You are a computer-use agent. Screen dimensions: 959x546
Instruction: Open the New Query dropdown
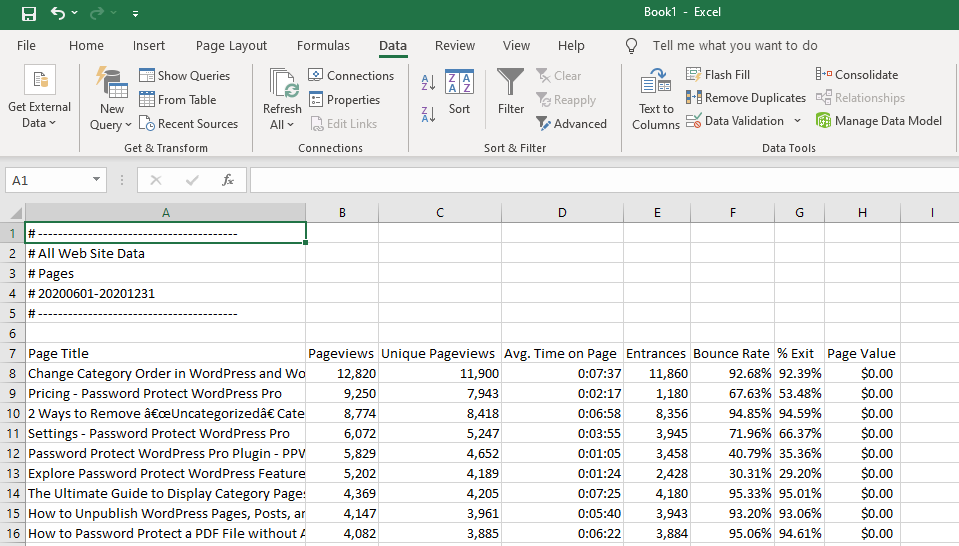tap(111, 99)
